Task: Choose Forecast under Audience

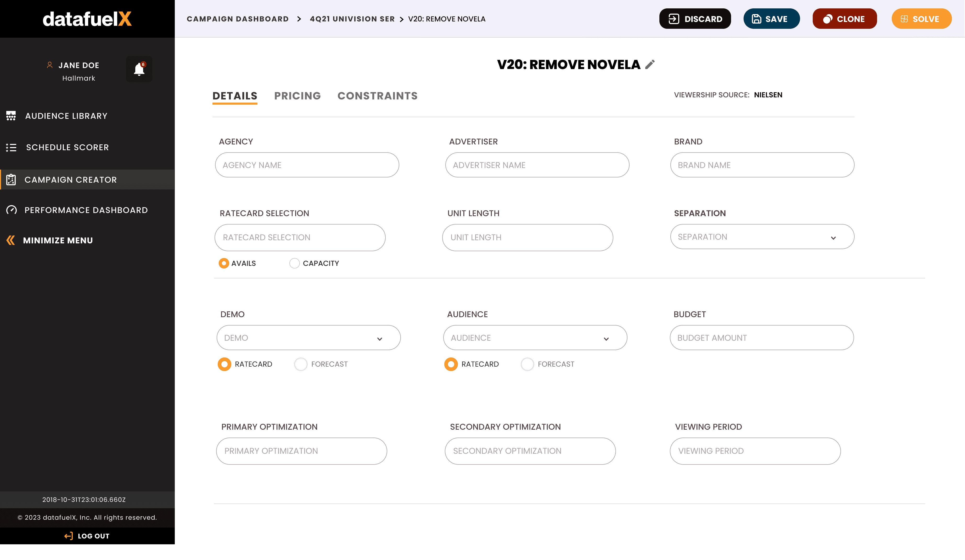Action: 527,364
